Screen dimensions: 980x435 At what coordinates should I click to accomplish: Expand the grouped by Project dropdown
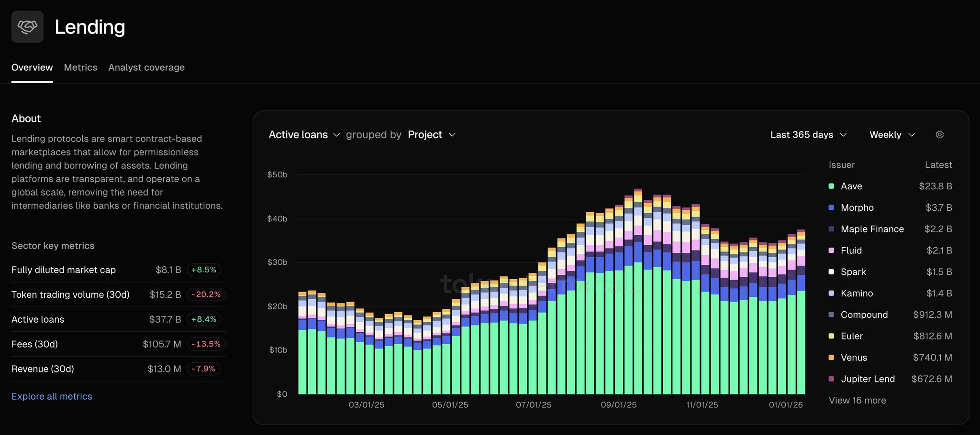point(431,135)
